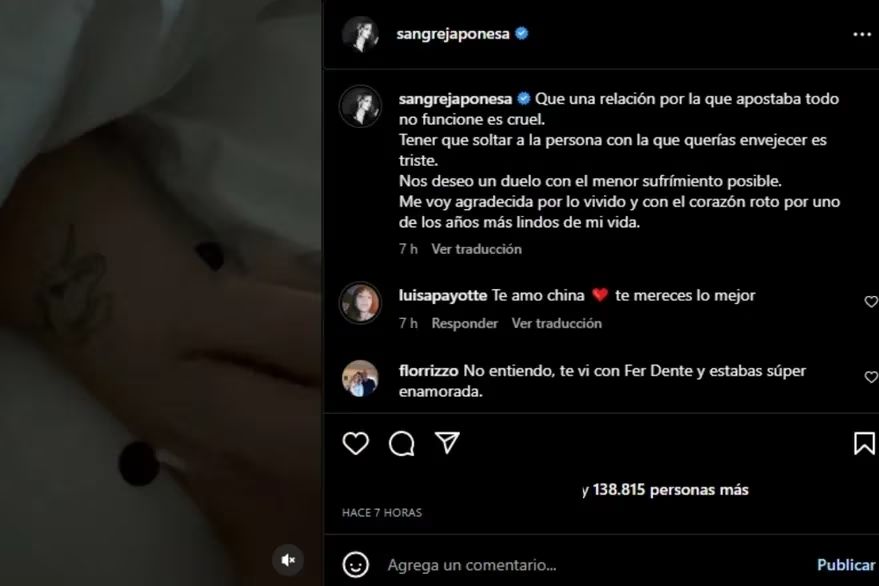Translate luisapayotte's comment with Ver traducción
Image resolution: width=879 pixels, height=586 pixels.
(557, 324)
